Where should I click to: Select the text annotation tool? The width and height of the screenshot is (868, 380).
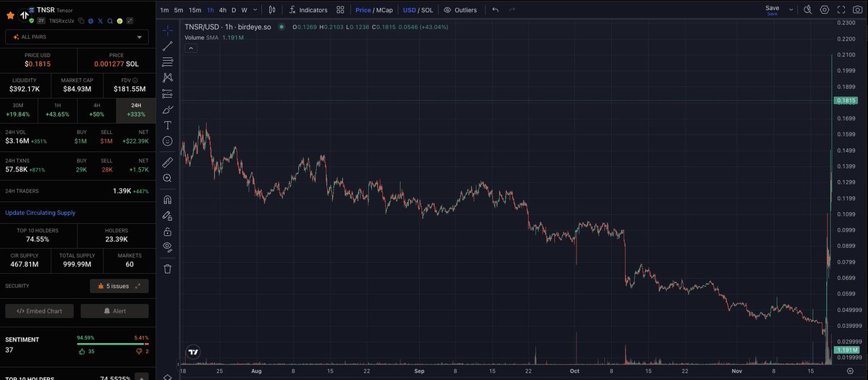coord(168,125)
